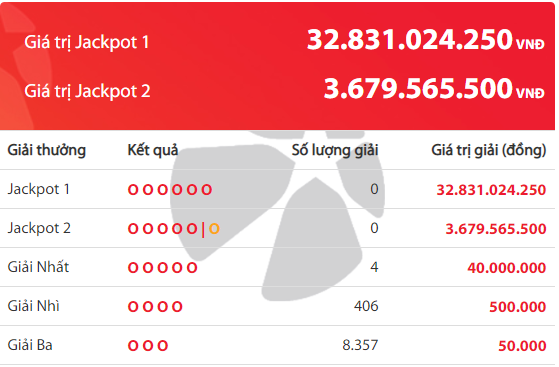Click the Giải Nhì prize value 500.000
The height and width of the screenshot is (367, 559).
[518, 307]
